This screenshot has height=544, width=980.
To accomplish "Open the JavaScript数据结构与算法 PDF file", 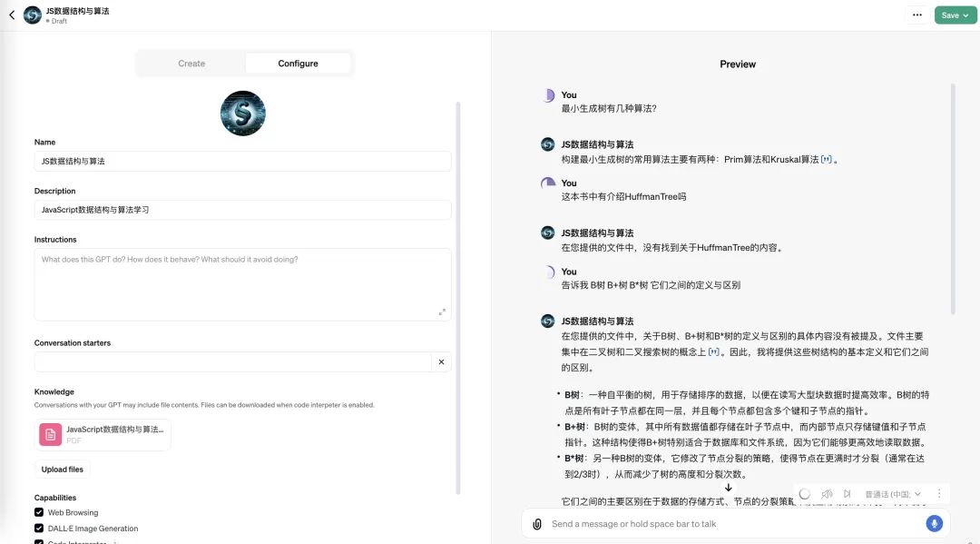I will point(103,434).
